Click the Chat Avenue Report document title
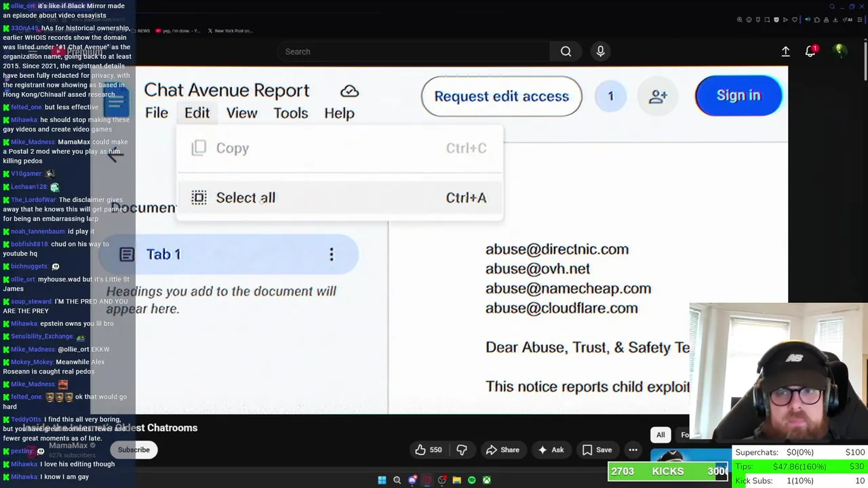This screenshot has height=488, width=868. [226, 90]
